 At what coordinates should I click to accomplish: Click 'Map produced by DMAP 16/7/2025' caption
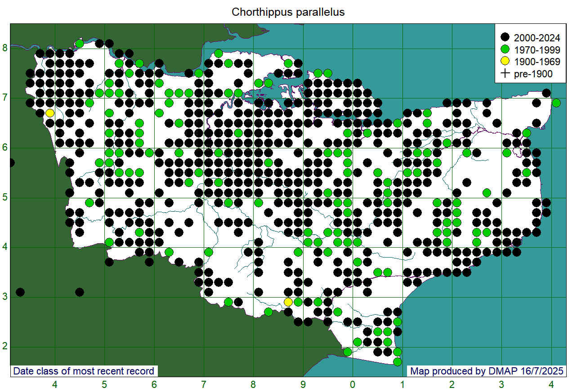[x=487, y=371]
